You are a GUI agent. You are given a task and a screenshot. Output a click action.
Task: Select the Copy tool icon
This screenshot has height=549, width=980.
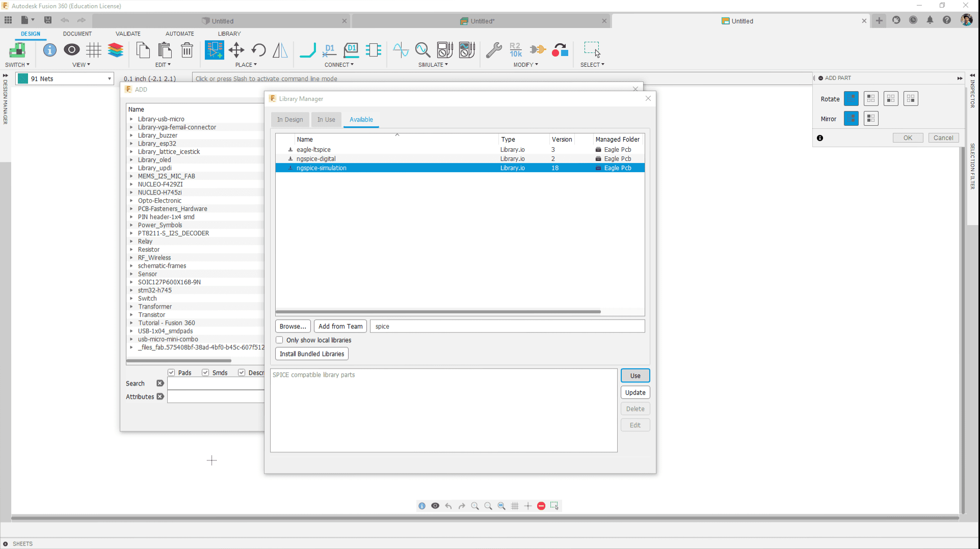[143, 50]
